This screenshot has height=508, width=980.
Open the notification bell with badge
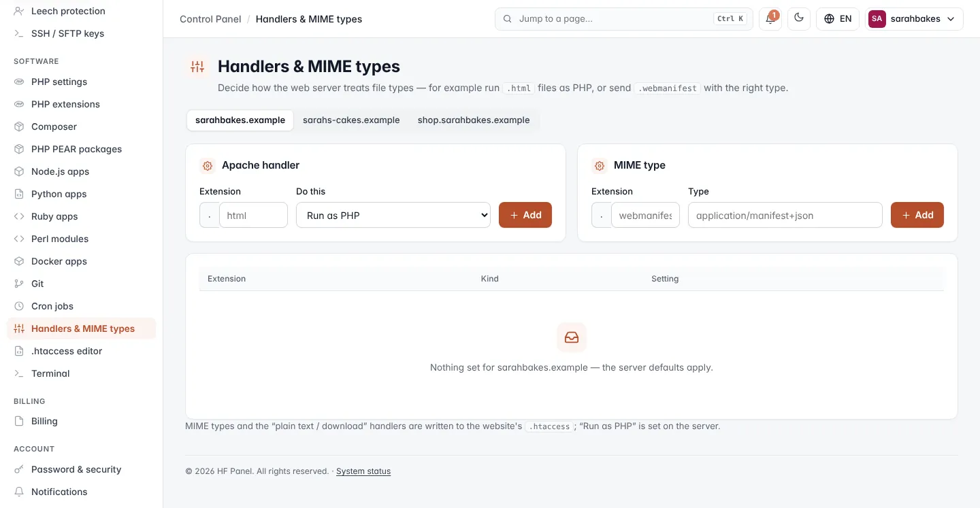pyautogui.click(x=770, y=18)
